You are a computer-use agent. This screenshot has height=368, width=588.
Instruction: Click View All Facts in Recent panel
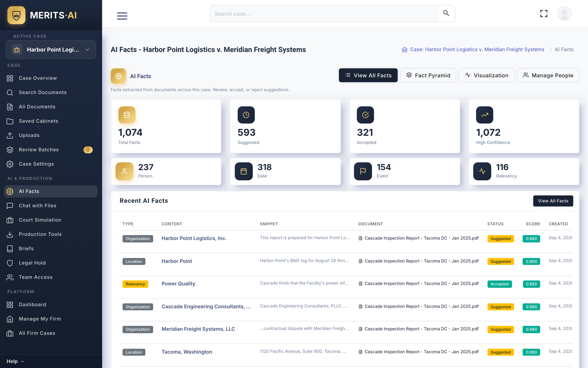553,201
